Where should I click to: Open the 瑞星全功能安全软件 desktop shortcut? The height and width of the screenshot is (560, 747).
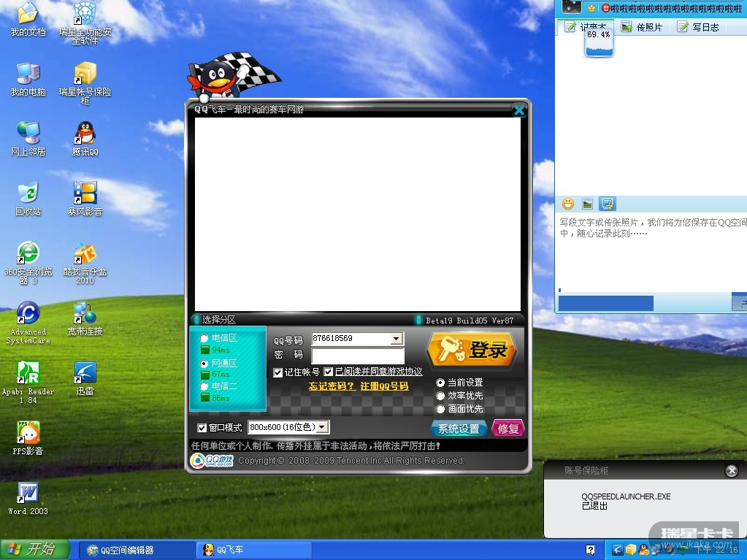tap(85, 23)
